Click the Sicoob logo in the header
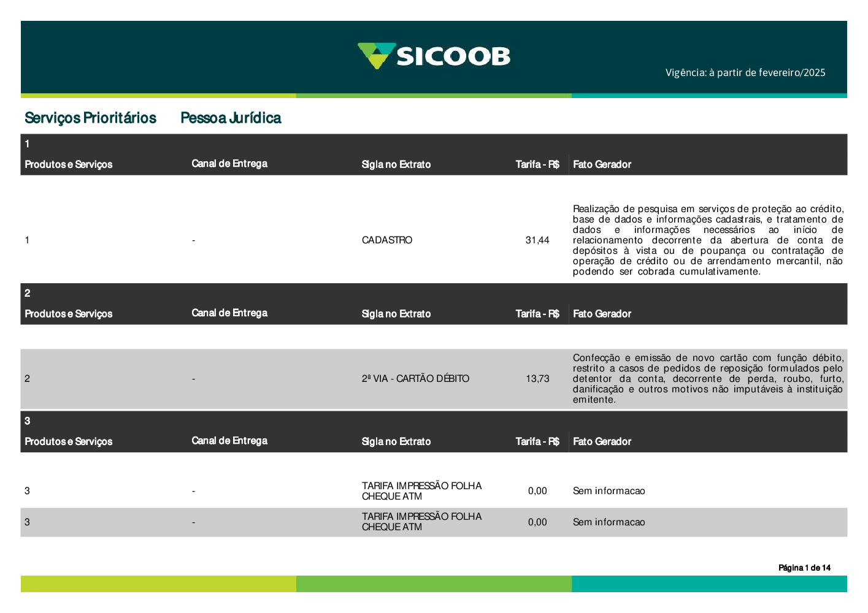The width and height of the screenshot is (868, 613). click(x=434, y=56)
